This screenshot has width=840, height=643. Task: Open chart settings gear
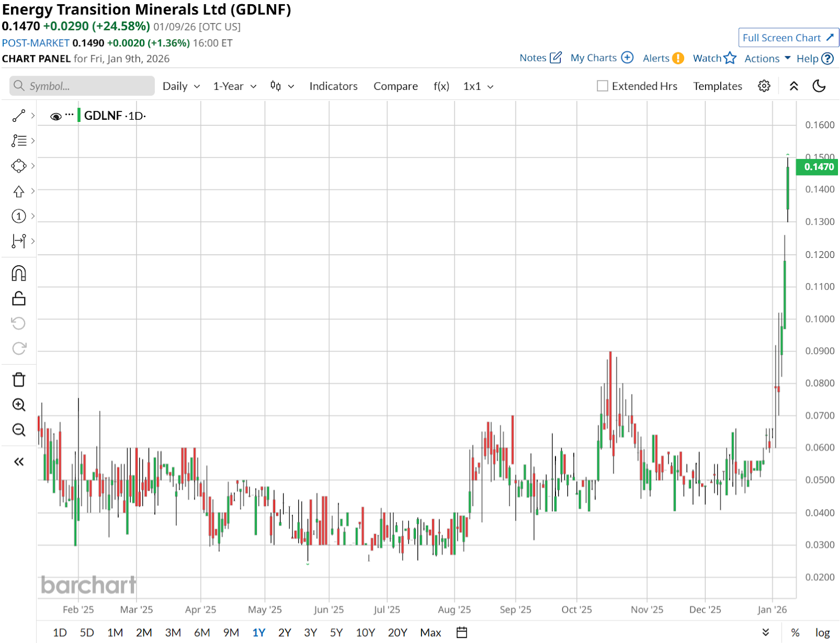pos(764,86)
